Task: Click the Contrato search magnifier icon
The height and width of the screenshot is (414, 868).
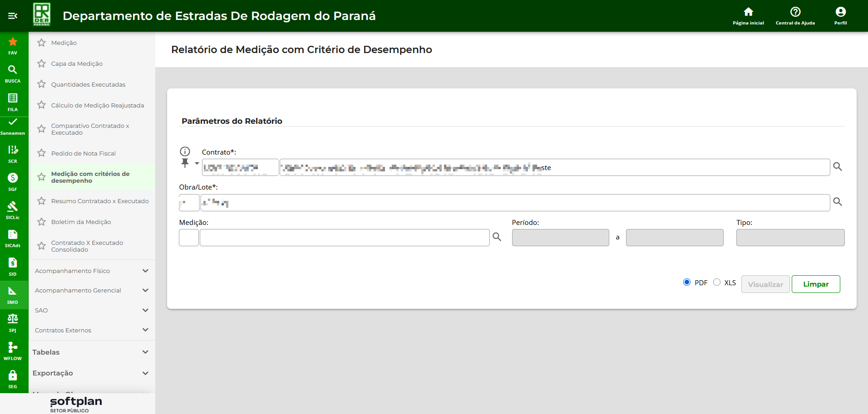Action: (838, 167)
